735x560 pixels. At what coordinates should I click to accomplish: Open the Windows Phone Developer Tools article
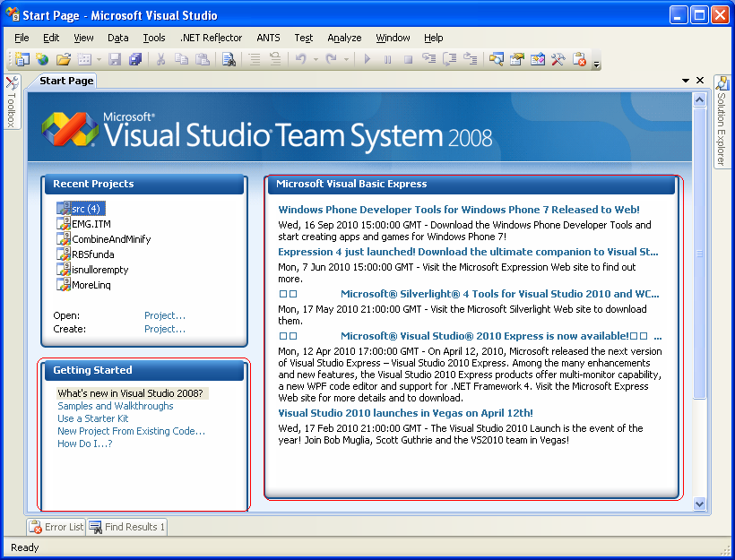click(x=459, y=210)
